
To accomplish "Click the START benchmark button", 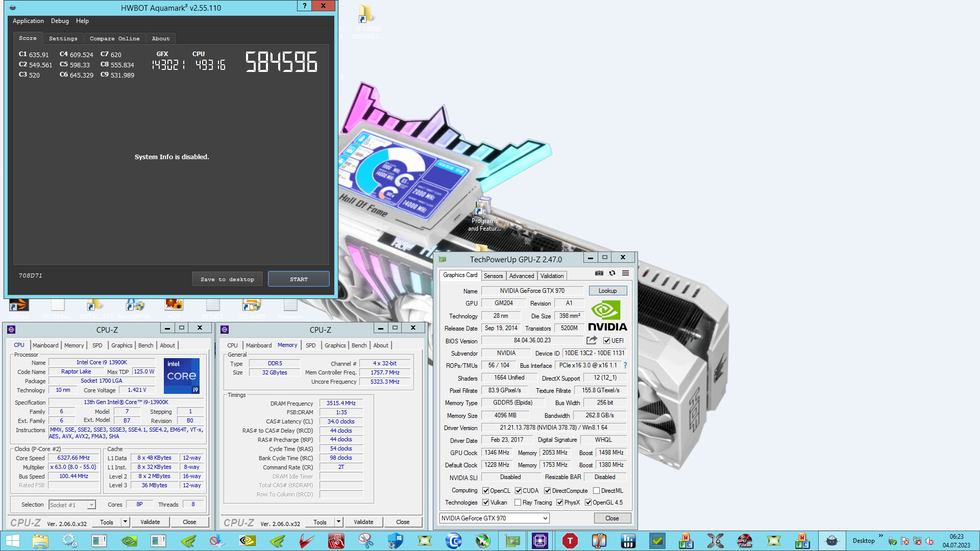I will pos(299,279).
